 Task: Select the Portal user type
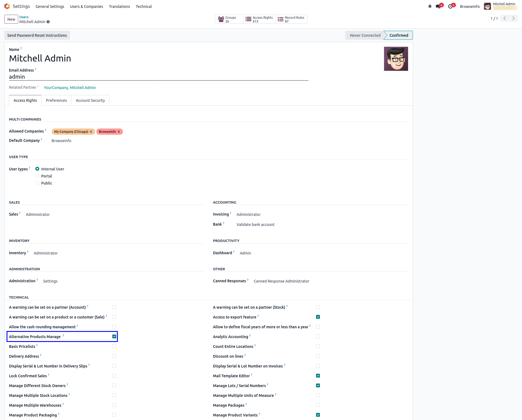point(37,176)
